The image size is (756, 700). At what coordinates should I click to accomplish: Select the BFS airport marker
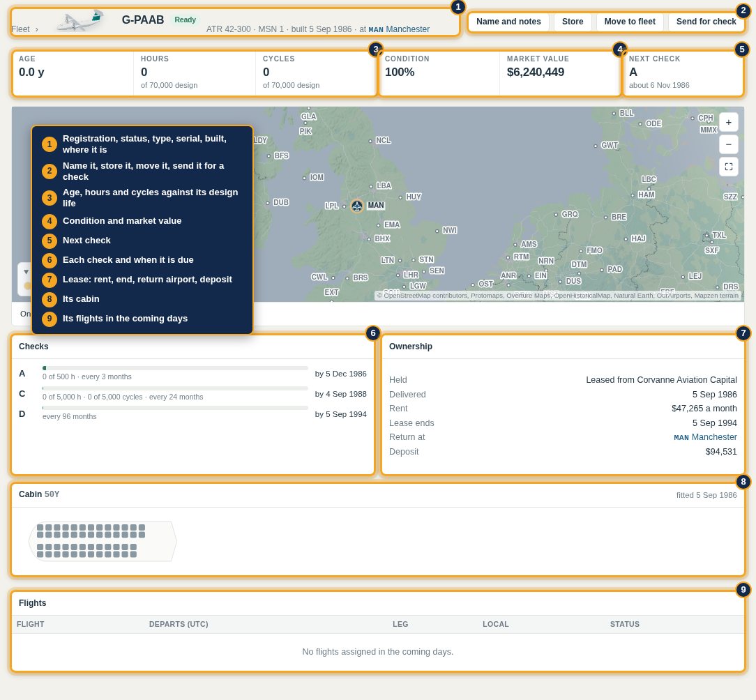click(269, 156)
